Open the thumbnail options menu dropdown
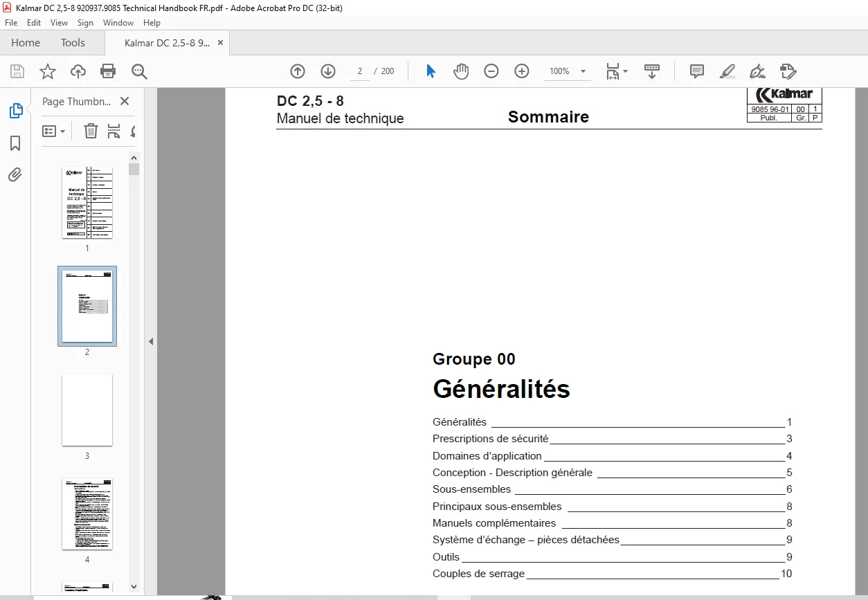The image size is (868, 600). pos(54,131)
